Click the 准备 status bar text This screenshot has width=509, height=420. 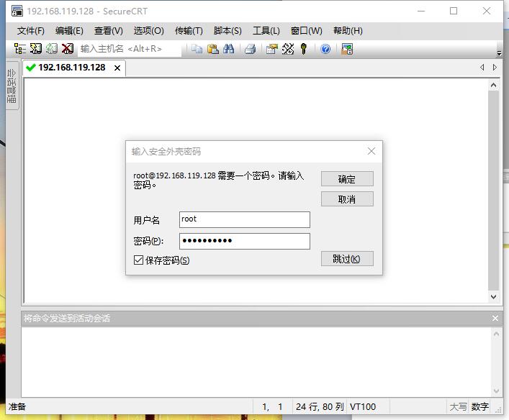[x=17, y=407]
